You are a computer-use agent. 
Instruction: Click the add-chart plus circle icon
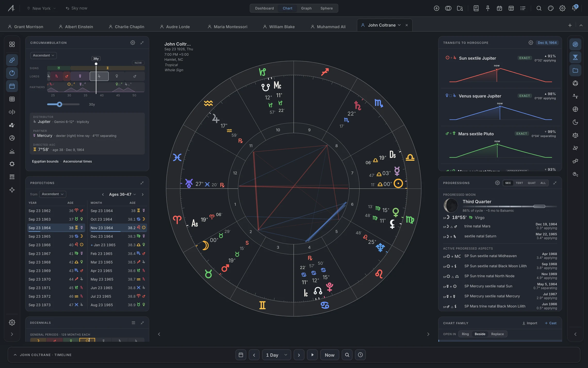click(x=436, y=8)
